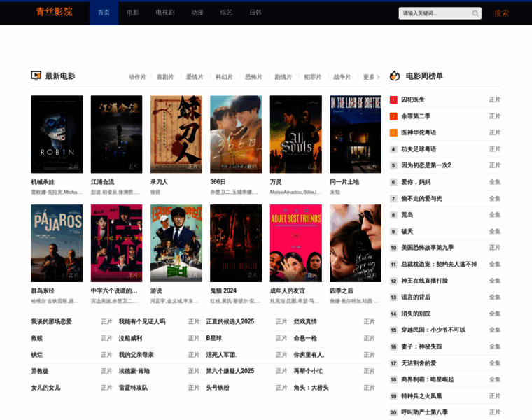Select the 首页 navigation tab
The image size is (532, 420).
[x=104, y=13]
